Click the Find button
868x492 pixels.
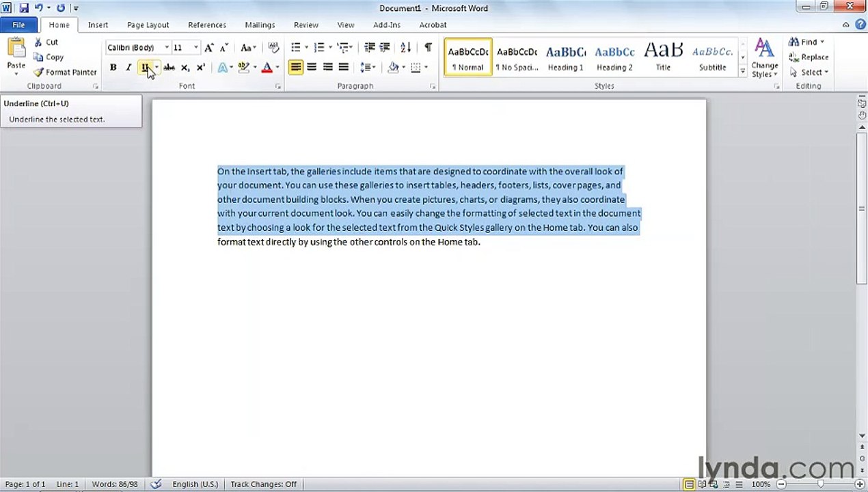(x=806, y=42)
